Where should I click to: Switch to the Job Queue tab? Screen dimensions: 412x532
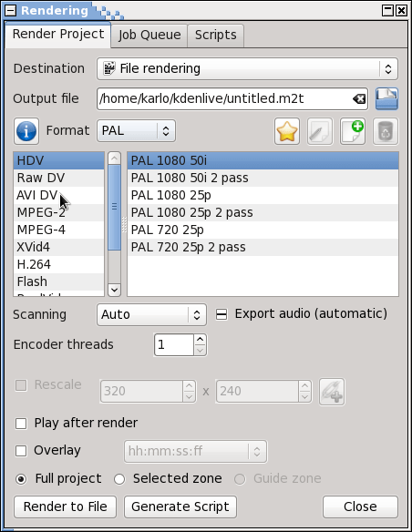pos(149,35)
